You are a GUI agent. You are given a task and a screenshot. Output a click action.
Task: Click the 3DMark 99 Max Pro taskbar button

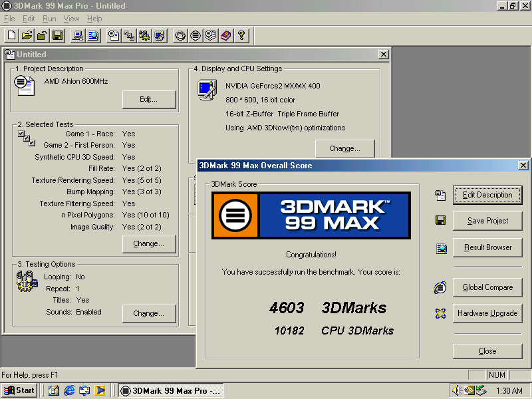[171, 391]
